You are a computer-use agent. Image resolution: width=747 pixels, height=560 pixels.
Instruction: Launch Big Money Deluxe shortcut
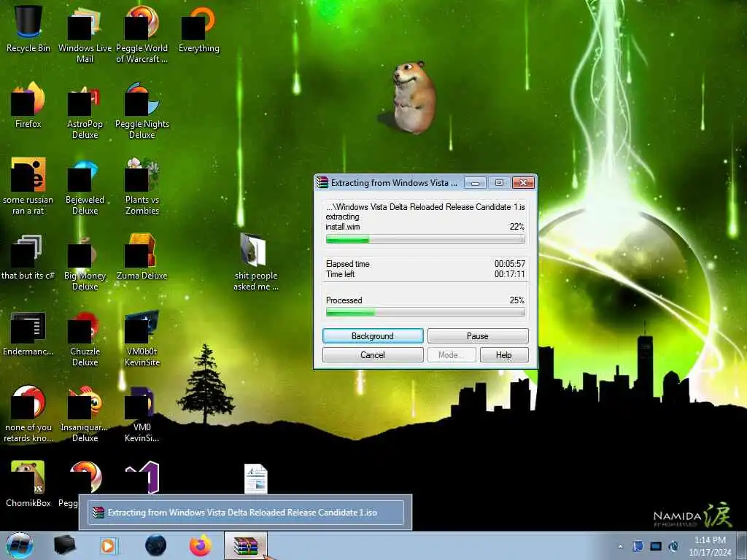click(x=85, y=262)
